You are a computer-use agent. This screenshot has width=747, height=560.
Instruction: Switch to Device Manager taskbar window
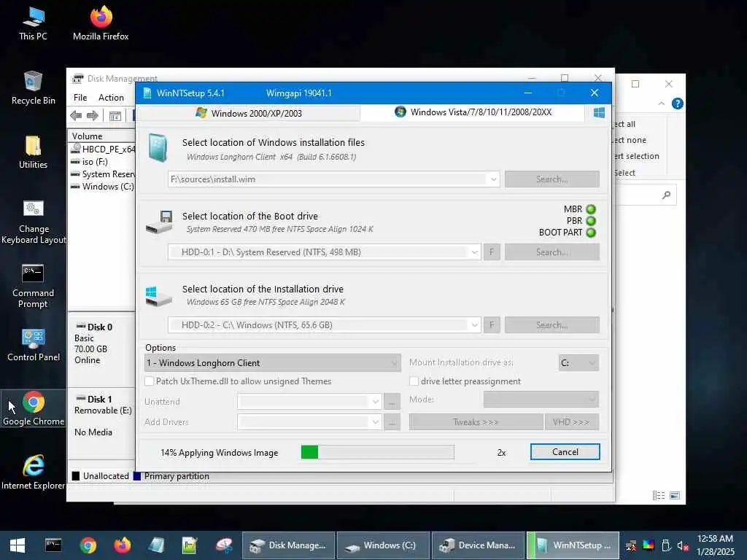[x=478, y=545]
